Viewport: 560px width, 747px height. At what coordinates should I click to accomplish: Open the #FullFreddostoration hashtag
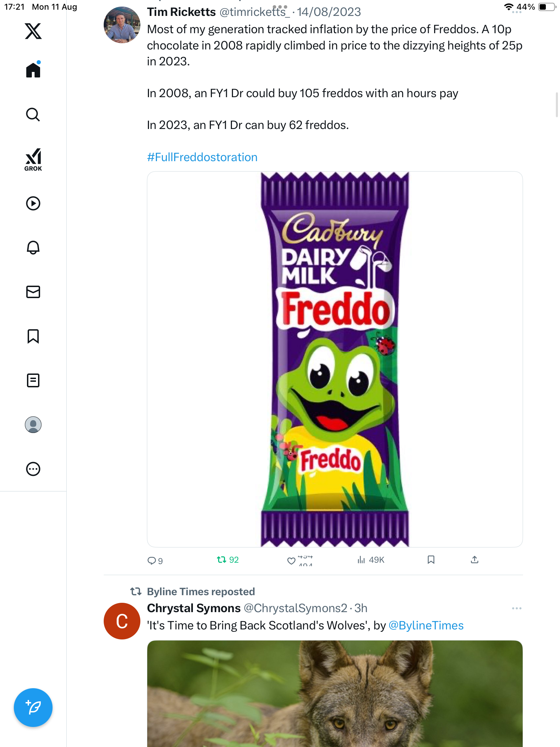(x=202, y=157)
